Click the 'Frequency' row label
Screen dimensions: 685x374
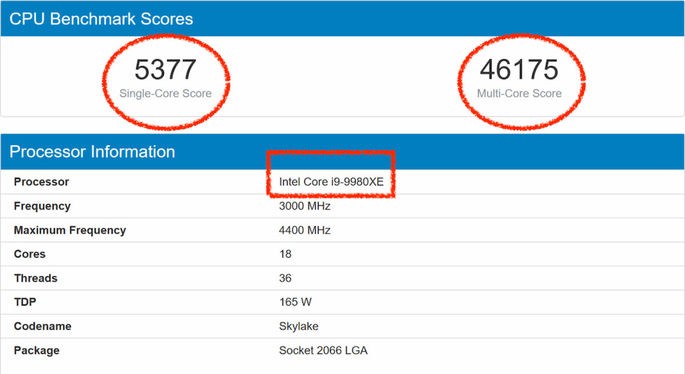(x=42, y=206)
